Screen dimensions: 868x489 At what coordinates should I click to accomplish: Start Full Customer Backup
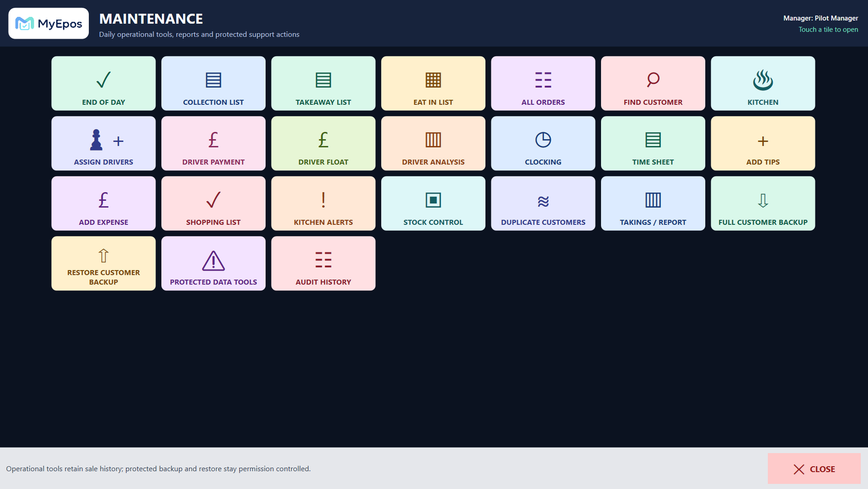tap(763, 203)
